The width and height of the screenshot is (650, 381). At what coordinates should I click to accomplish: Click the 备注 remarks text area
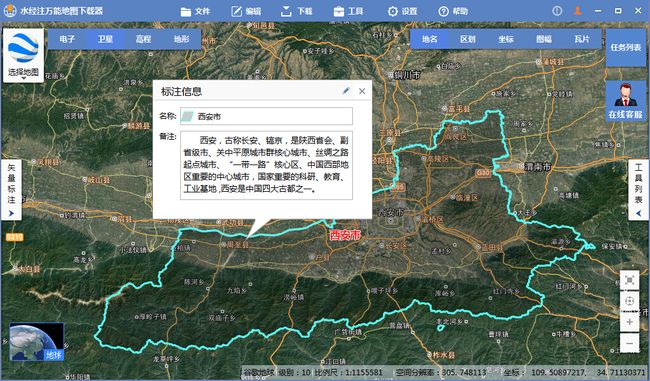pos(267,165)
